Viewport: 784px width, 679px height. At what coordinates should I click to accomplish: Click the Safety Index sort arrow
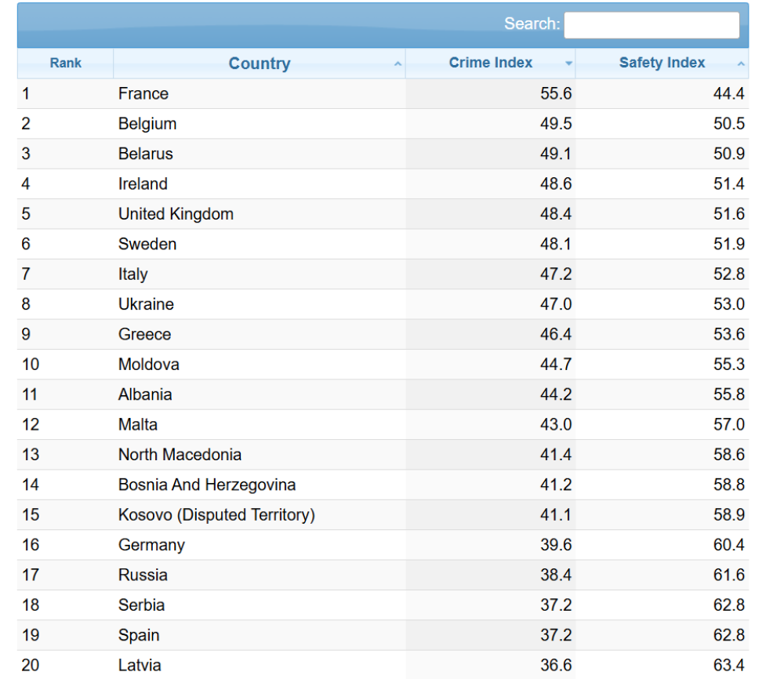pyautogui.click(x=741, y=64)
